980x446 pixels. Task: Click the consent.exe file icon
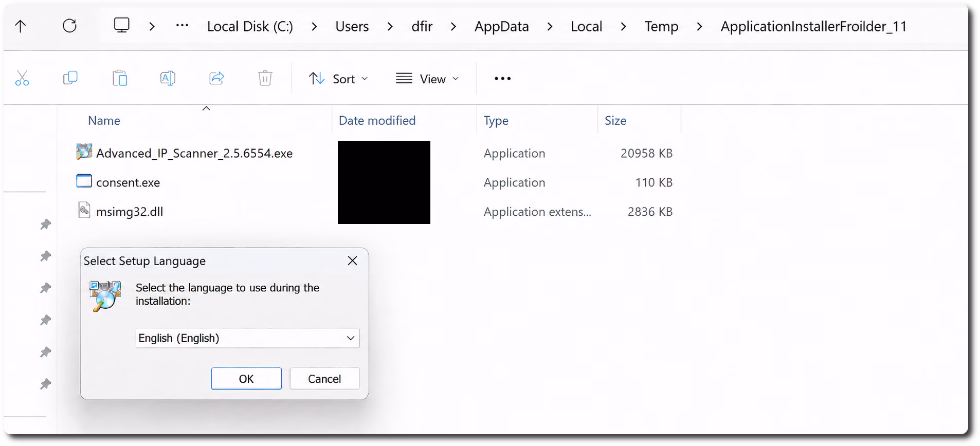pyautogui.click(x=84, y=181)
